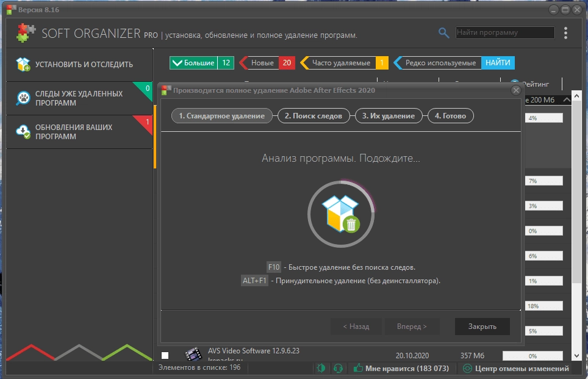Click the undo center circular icon
This screenshot has height=379, width=588.
pos(467,369)
